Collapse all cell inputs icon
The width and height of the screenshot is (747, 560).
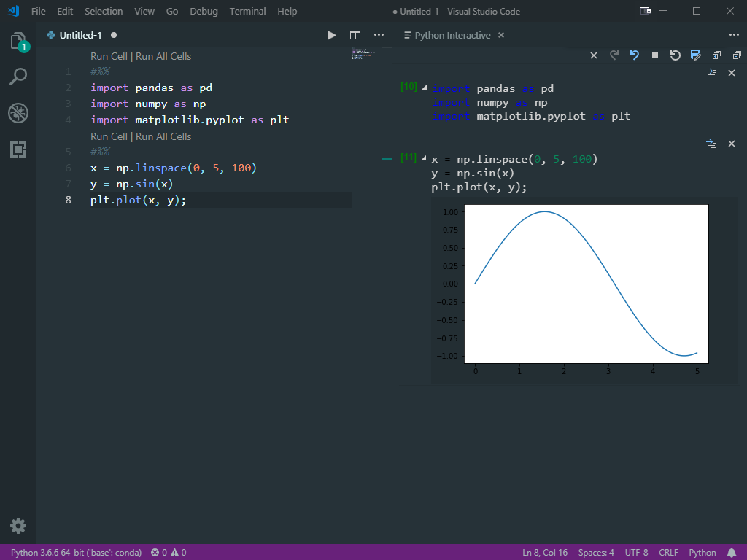pyautogui.click(x=737, y=55)
